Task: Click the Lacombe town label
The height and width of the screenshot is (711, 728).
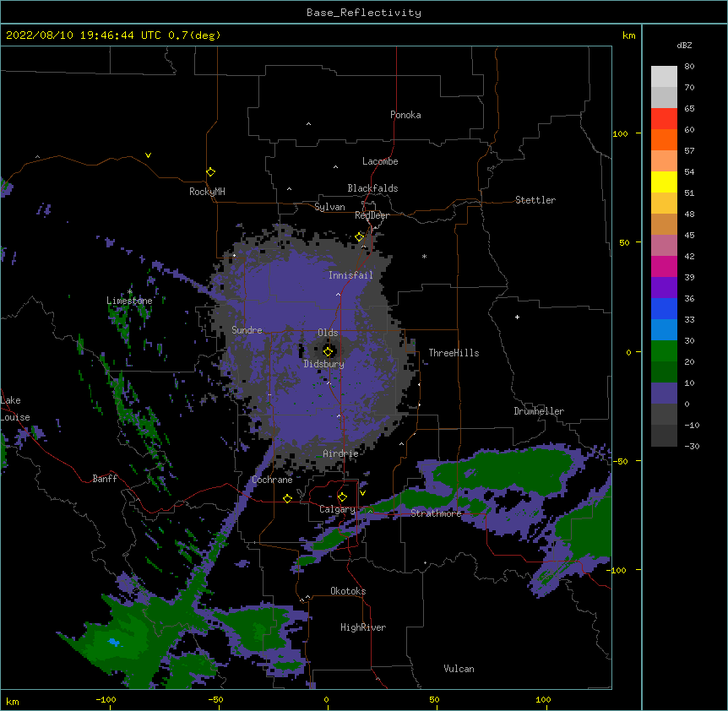Action: tap(380, 161)
